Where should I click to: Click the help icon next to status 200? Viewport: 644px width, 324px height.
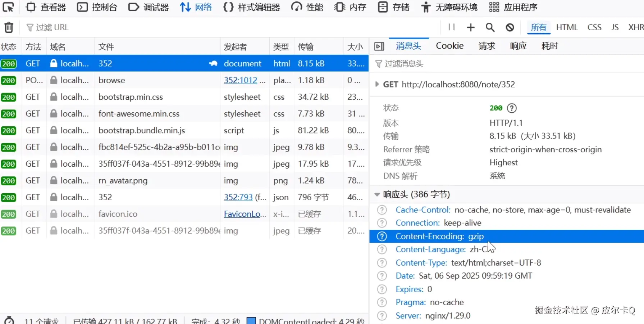tap(512, 108)
